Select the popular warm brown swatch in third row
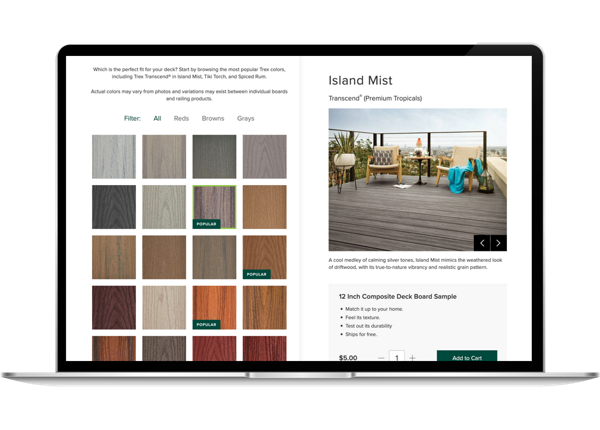600x430 pixels. 264,257
